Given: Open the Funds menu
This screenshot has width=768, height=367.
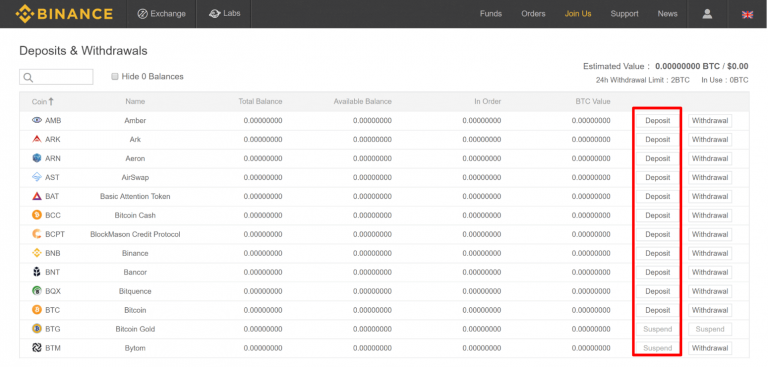Looking at the screenshot, I should (491, 14).
